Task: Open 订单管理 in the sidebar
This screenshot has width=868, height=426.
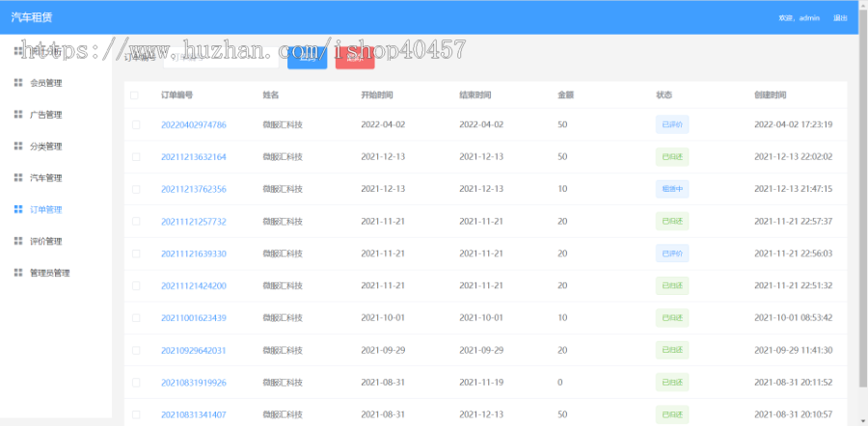Action: click(46, 210)
